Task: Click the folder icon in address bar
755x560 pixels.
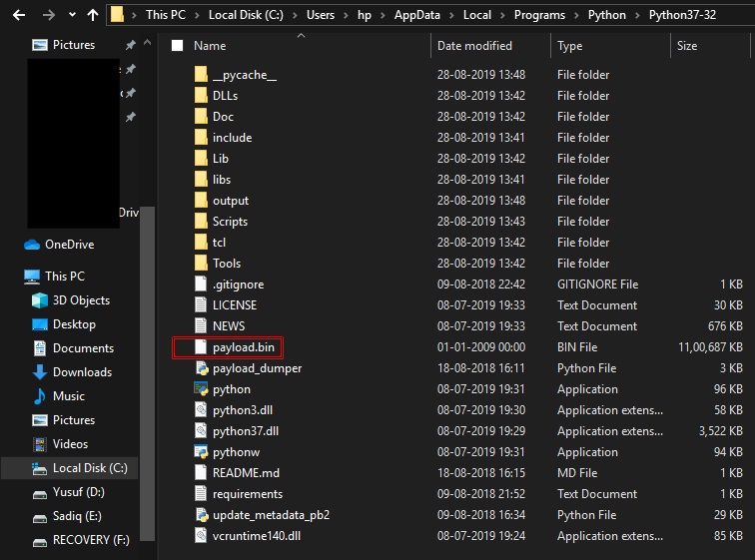Action: 117,14
